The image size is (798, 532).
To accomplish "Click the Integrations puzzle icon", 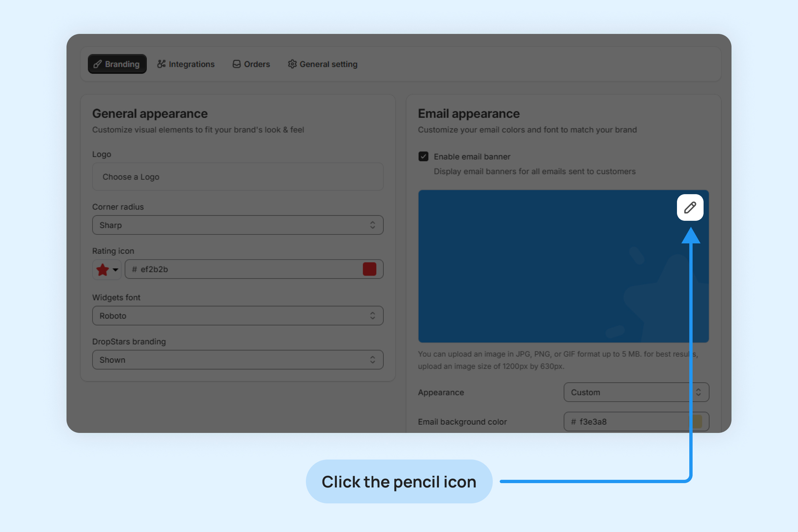I will coord(162,64).
